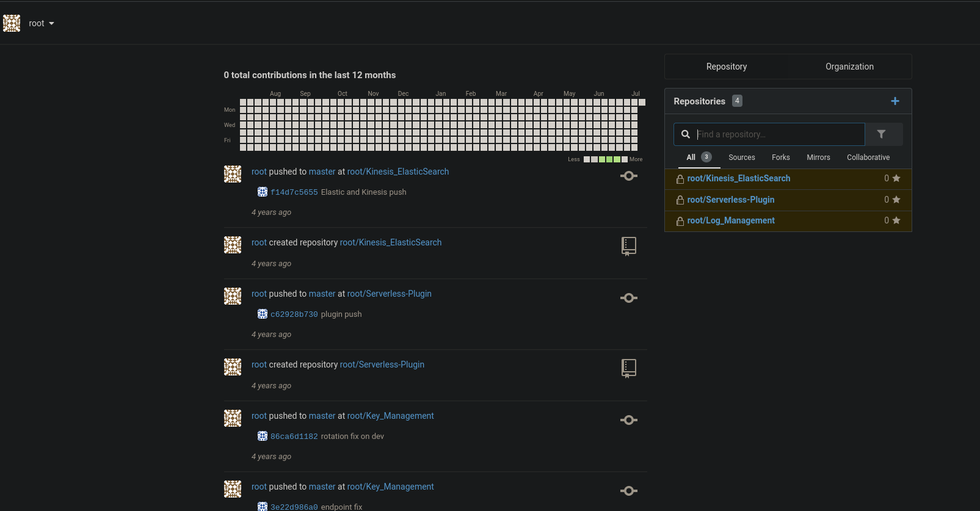Switch to the Repository tab
Screen dimensions: 980x511
click(x=727, y=67)
